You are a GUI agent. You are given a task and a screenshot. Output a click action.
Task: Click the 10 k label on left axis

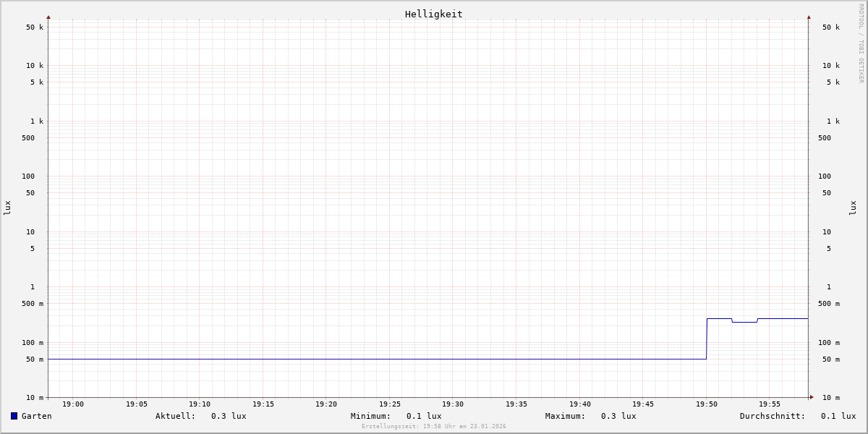click(35, 66)
